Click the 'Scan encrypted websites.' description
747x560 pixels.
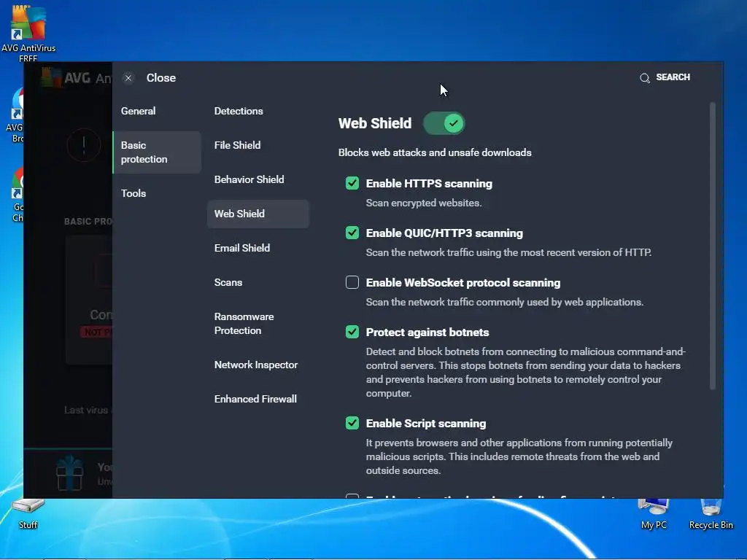coord(424,203)
